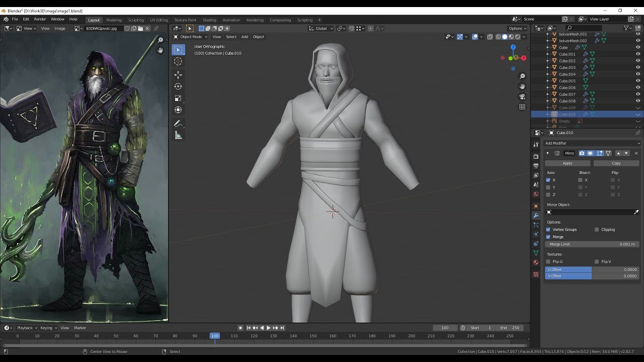Select the Rotate tool
Screen dimensions: 644x362
pos(178,86)
